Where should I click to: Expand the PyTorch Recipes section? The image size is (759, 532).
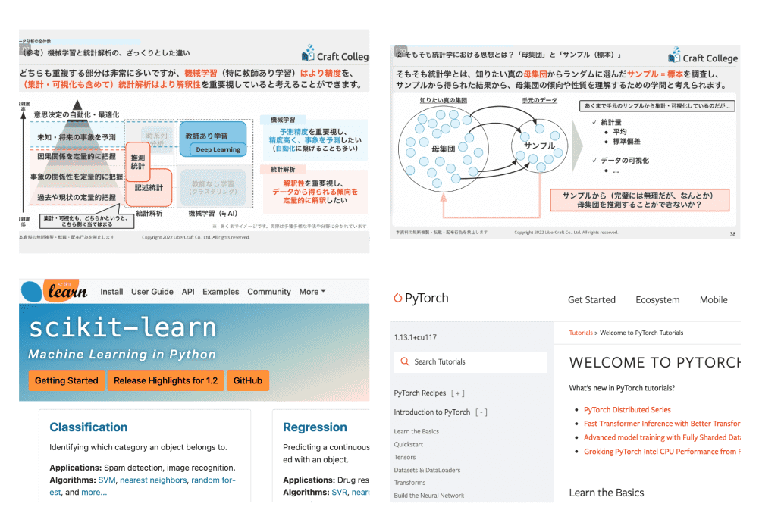(x=457, y=393)
